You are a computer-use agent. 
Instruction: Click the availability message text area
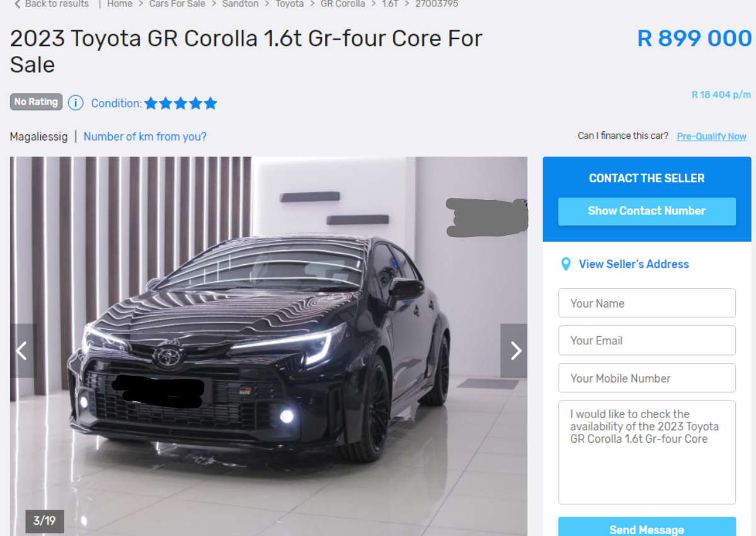[x=647, y=452]
